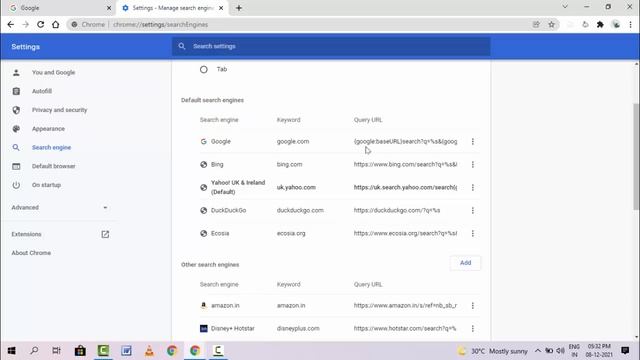640x360 pixels.
Task: Click the uk.yahoo.com keyword
Action: click(x=296, y=187)
